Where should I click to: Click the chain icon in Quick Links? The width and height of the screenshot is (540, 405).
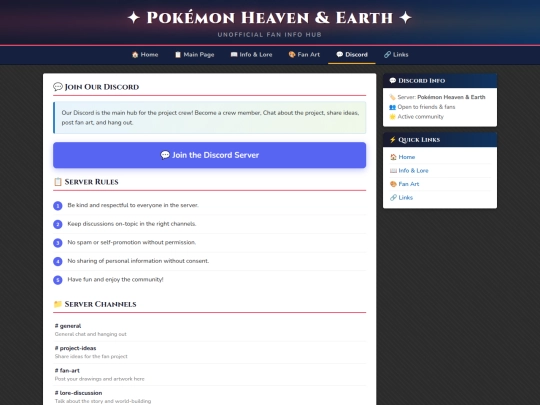[393, 197]
